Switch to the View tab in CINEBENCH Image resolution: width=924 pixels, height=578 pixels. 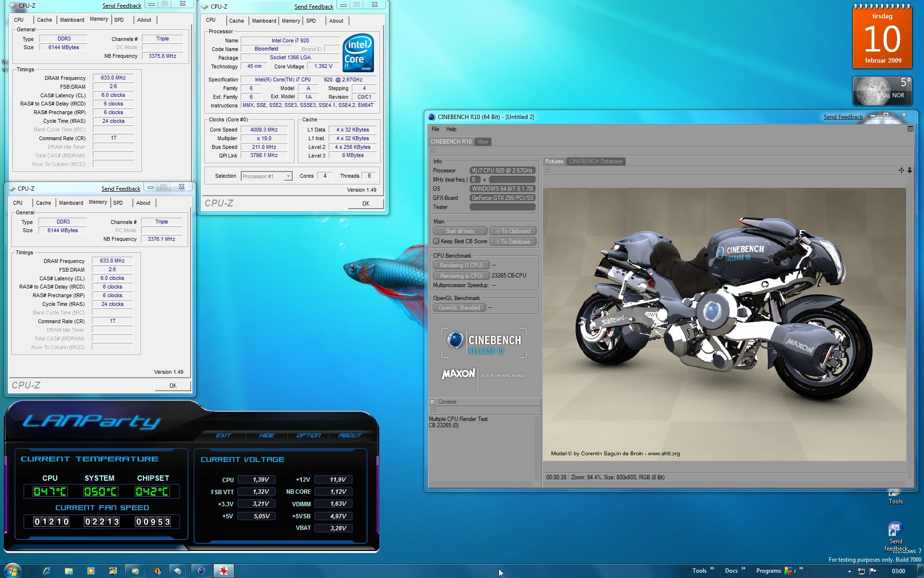483,142
